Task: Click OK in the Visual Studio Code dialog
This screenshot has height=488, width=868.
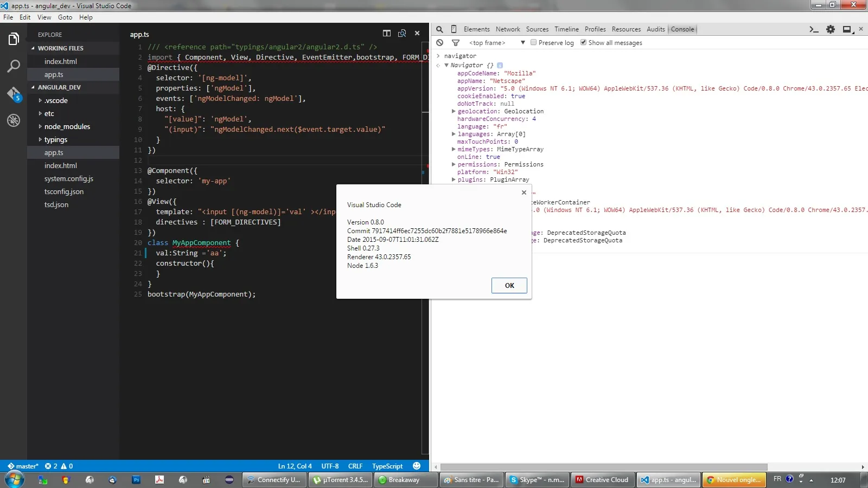Action: click(x=509, y=286)
